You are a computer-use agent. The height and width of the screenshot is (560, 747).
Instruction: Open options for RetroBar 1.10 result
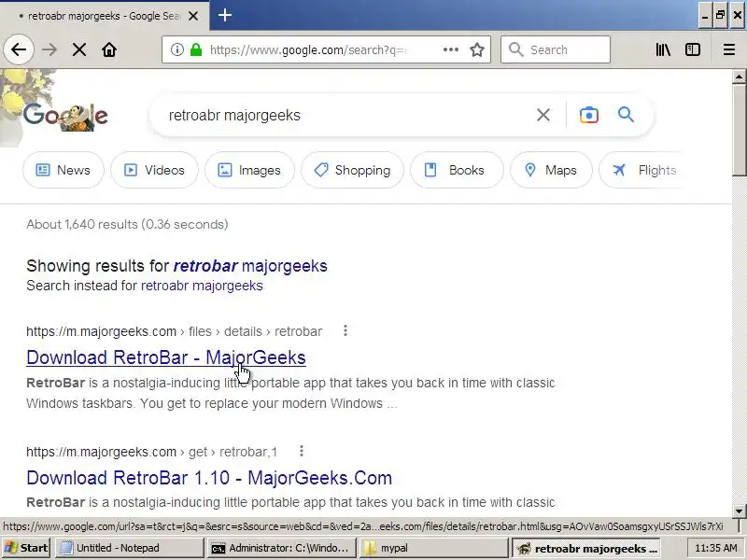[301, 451]
